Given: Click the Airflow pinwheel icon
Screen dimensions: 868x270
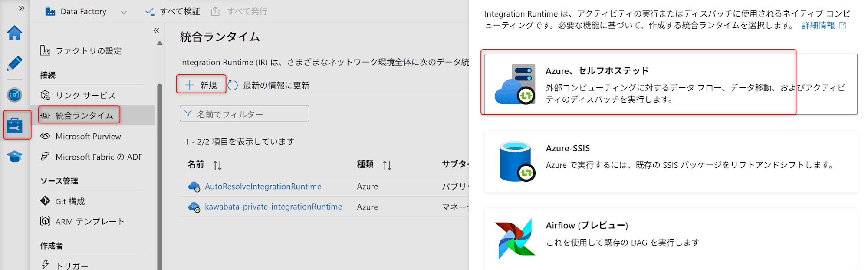Looking at the screenshot, I should coord(515,239).
